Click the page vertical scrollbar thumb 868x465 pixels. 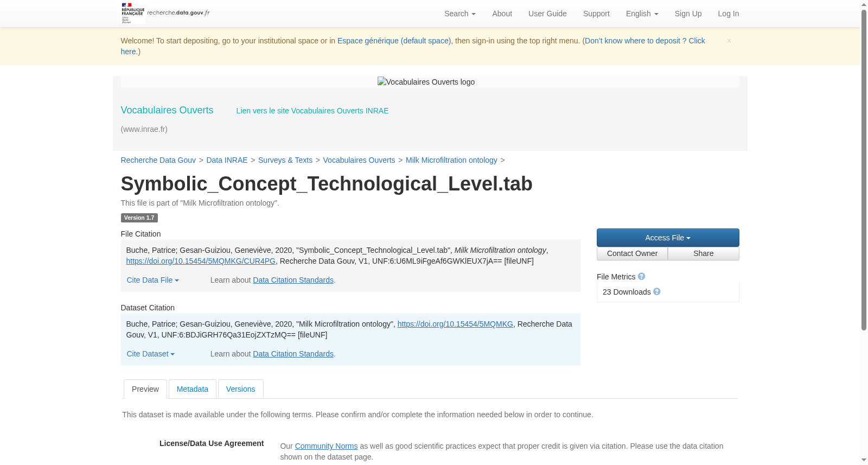pyautogui.click(x=864, y=170)
